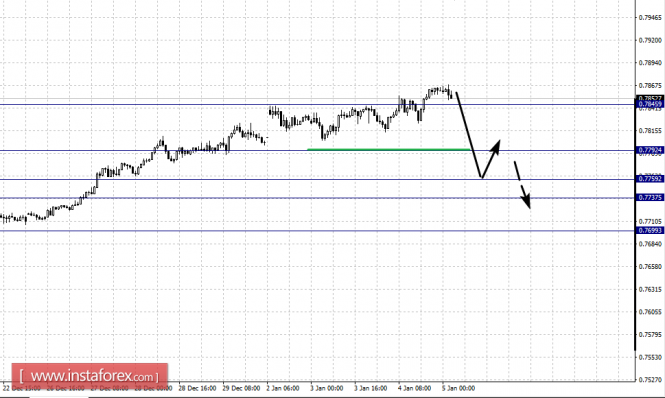Click the 28 Dec 16:00 time label

(x=197, y=388)
